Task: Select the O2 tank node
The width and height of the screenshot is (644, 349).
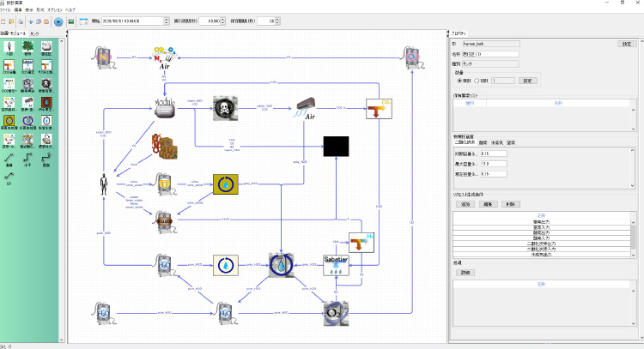Action: click(x=336, y=311)
